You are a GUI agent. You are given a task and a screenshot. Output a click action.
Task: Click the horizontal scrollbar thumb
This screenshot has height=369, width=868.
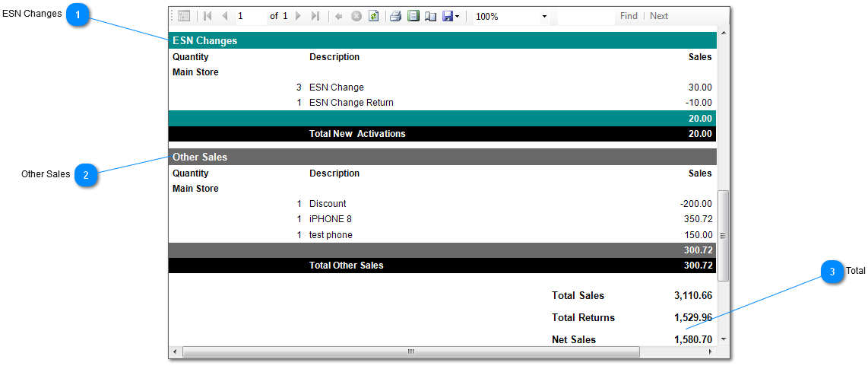pos(410,352)
